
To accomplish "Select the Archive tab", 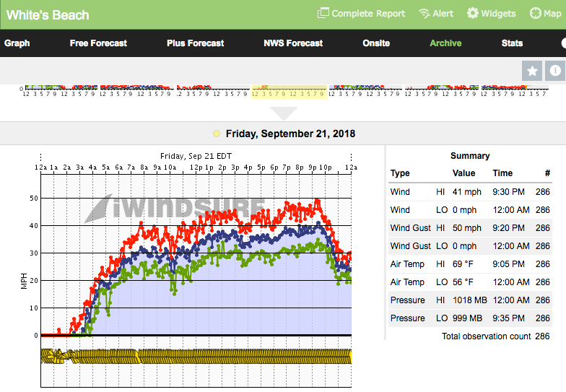I will pos(445,43).
